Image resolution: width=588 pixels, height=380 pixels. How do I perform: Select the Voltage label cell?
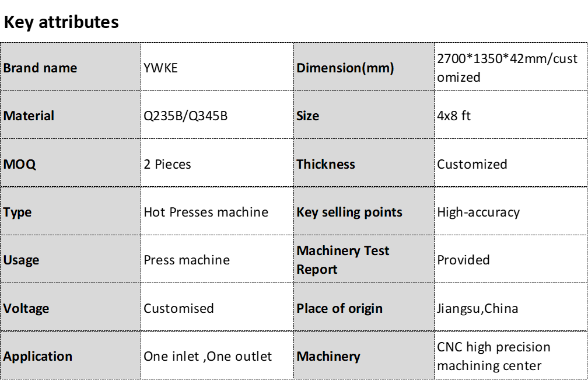[70, 308]
